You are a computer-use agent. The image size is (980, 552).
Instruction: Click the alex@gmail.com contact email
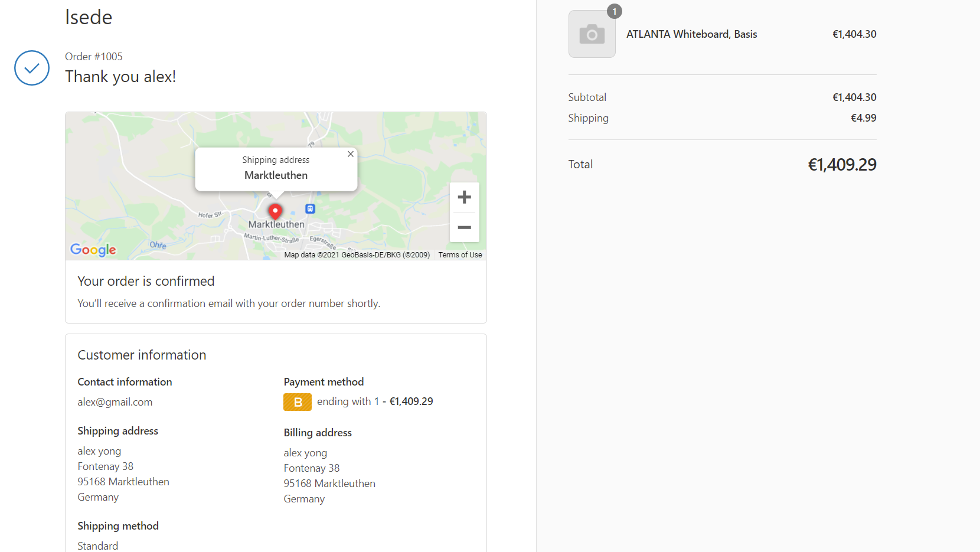click(115, 402)
